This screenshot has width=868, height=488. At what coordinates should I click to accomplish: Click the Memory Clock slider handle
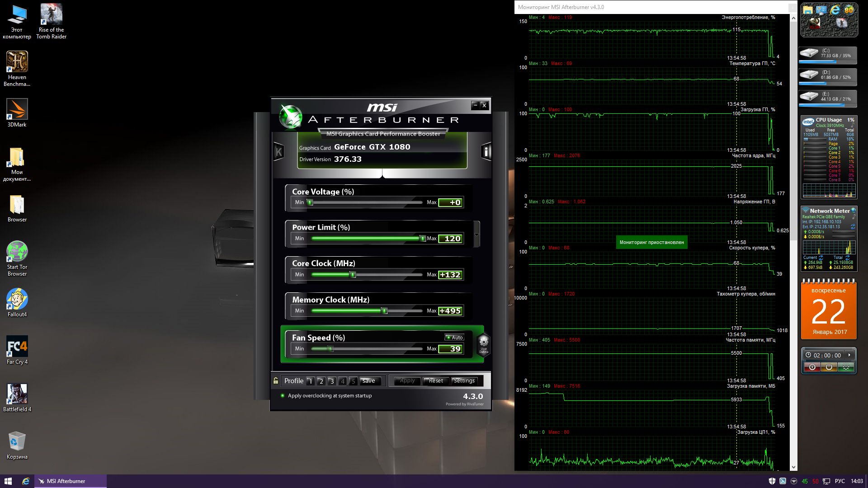tap(384, 311)
